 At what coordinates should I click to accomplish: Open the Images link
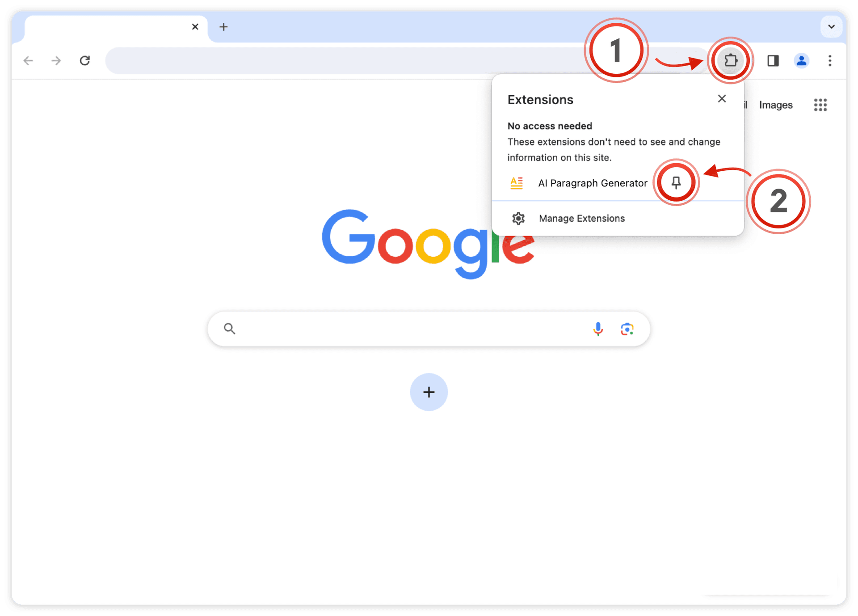776,105
